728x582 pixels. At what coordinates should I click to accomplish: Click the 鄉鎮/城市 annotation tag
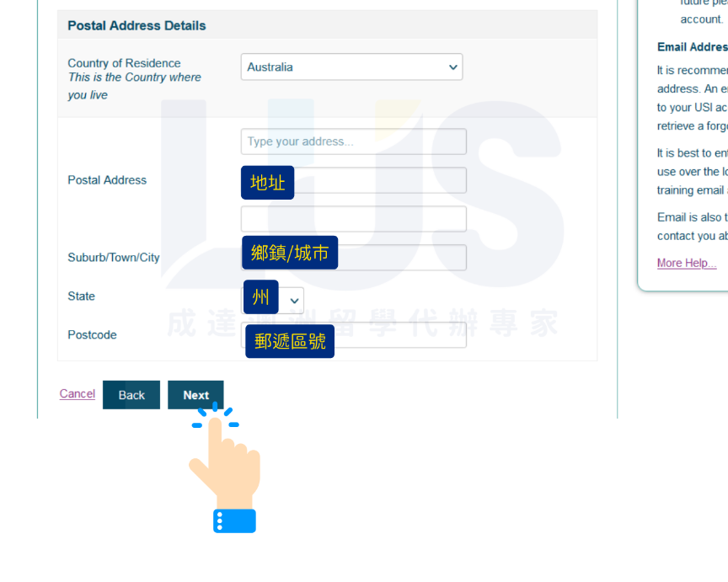pyautogui.click(x=290, y=253)
